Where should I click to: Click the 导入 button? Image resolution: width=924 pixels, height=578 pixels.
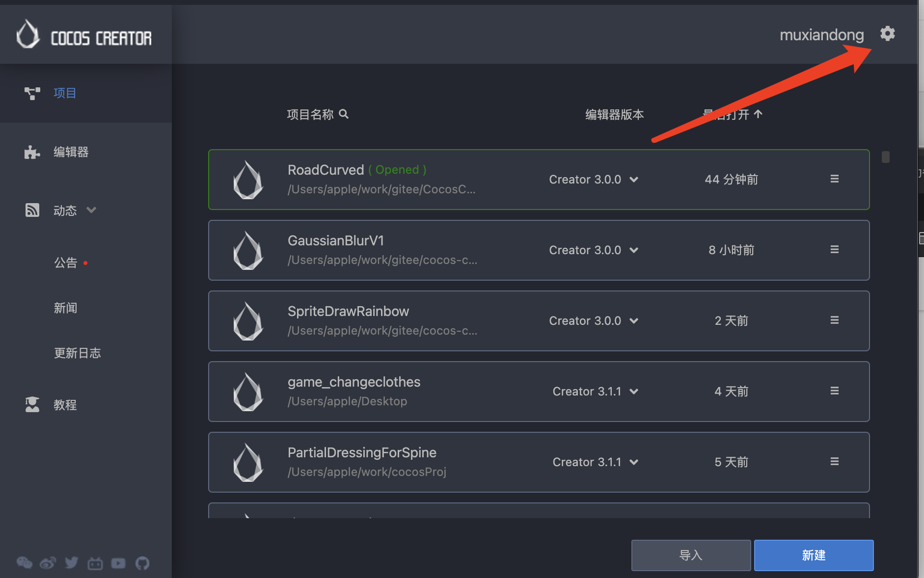691,555
